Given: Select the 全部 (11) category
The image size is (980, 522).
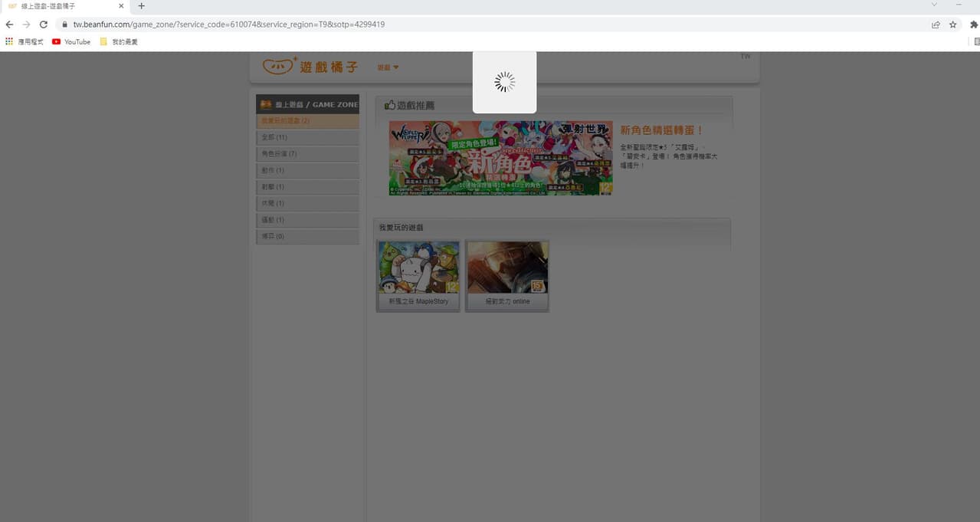Looking at the screenshot, I should 307,137.
